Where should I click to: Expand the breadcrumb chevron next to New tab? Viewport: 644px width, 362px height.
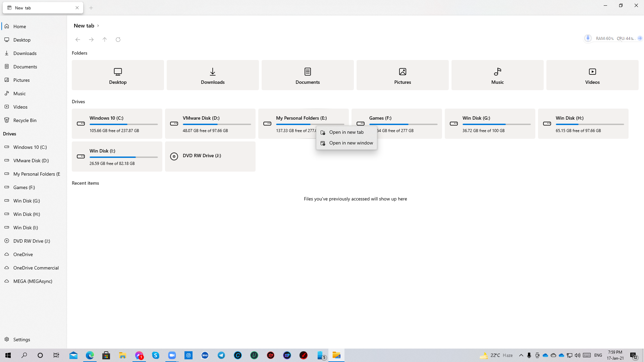coord(98,25)
